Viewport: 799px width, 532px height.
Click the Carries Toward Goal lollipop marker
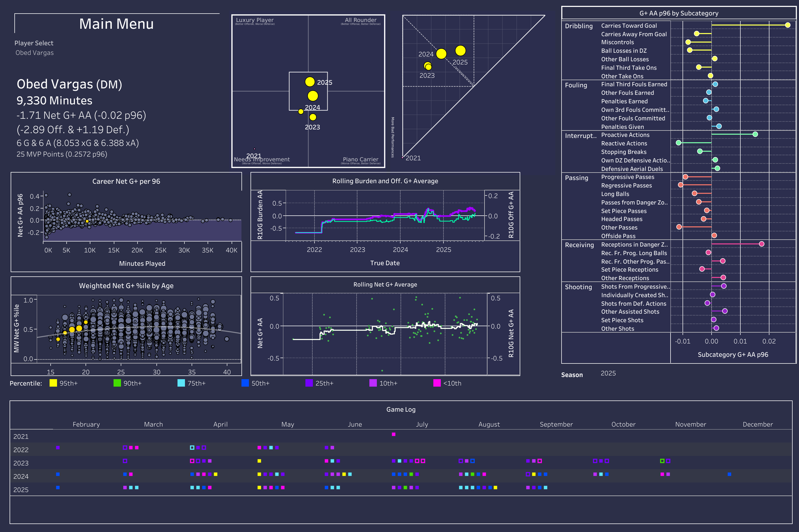click(x=788, y=25)
